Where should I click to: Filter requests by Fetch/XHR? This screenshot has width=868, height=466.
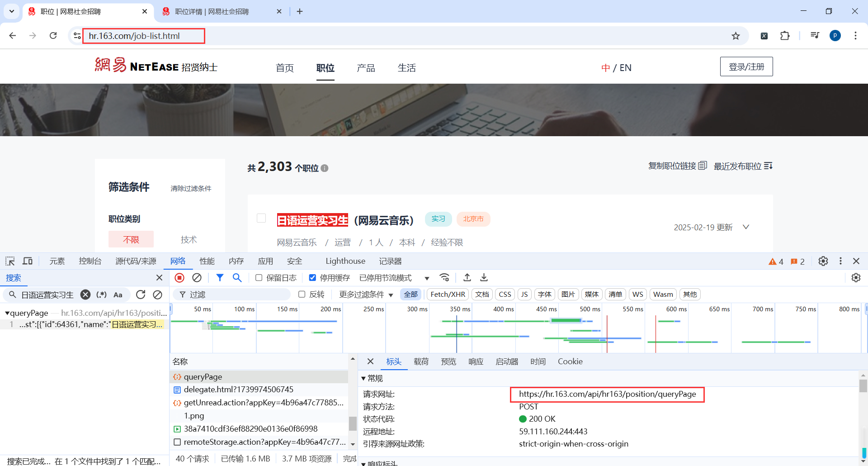[x=448, y=295]
